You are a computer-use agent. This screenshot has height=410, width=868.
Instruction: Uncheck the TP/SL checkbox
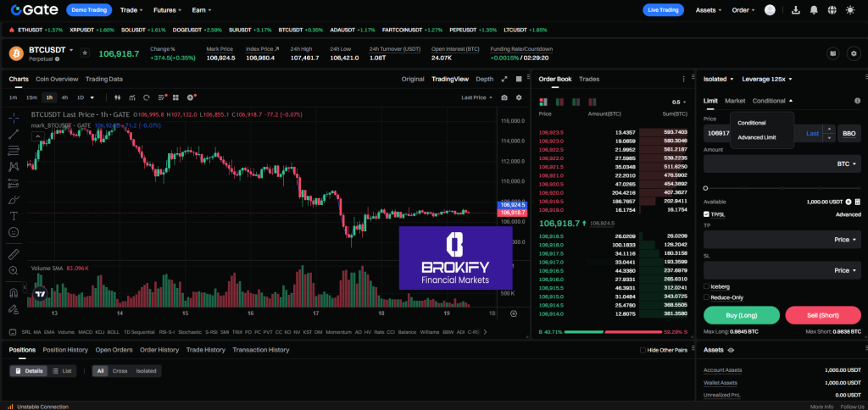(x=706, y=214)
